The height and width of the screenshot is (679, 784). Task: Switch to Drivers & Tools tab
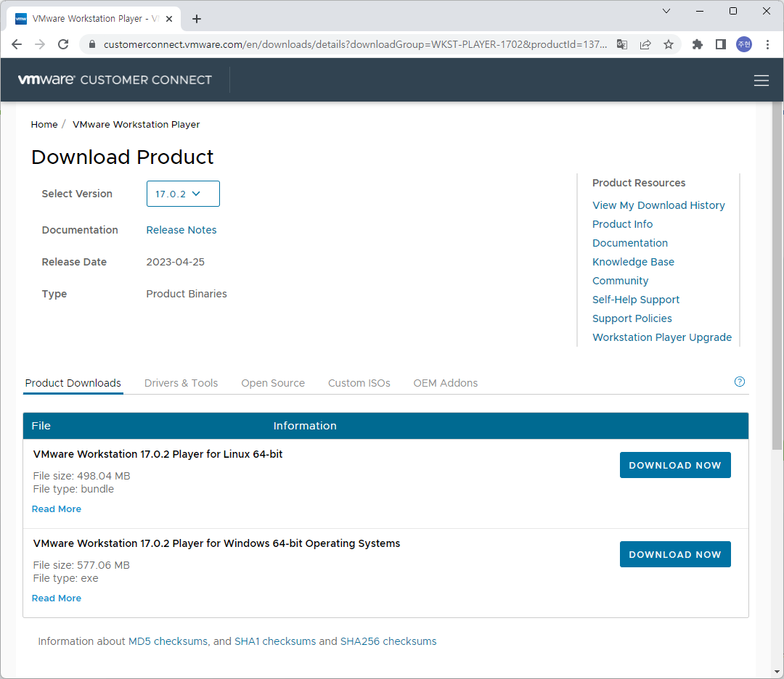point(181,383)
